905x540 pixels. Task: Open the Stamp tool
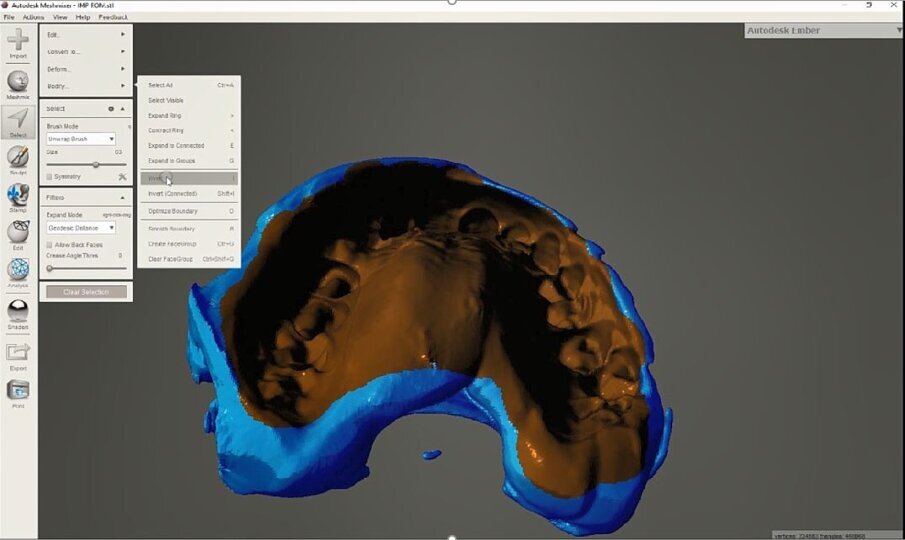pos(18,197)
